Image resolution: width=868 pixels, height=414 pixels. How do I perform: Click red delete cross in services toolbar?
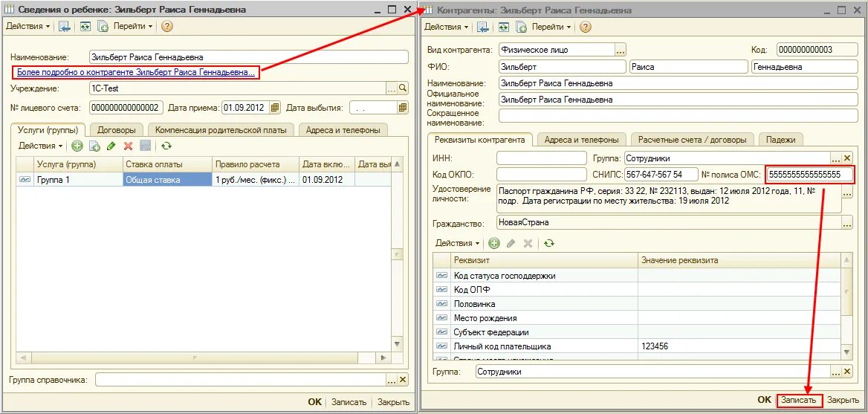coord(128,146)
